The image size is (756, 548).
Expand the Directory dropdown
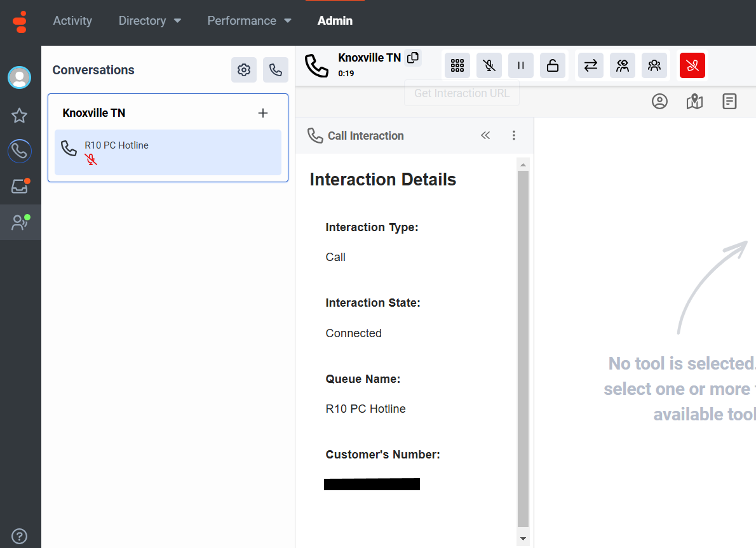click(x=149, y=21)
